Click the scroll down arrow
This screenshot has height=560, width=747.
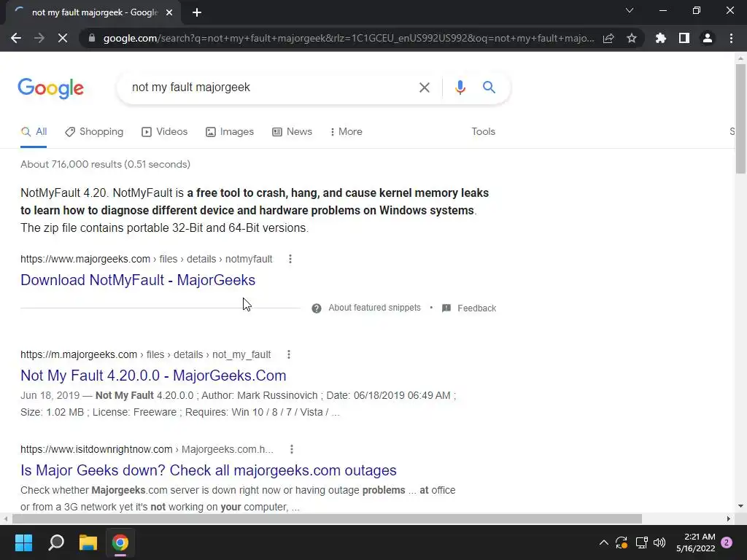tap(740, 506)
